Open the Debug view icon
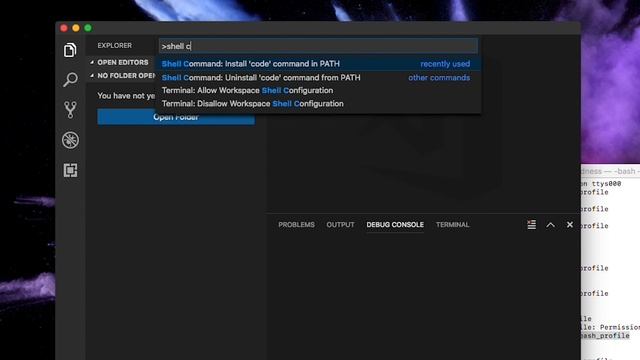This screenshot has width=640, height=360. click(x=70, y=140)
